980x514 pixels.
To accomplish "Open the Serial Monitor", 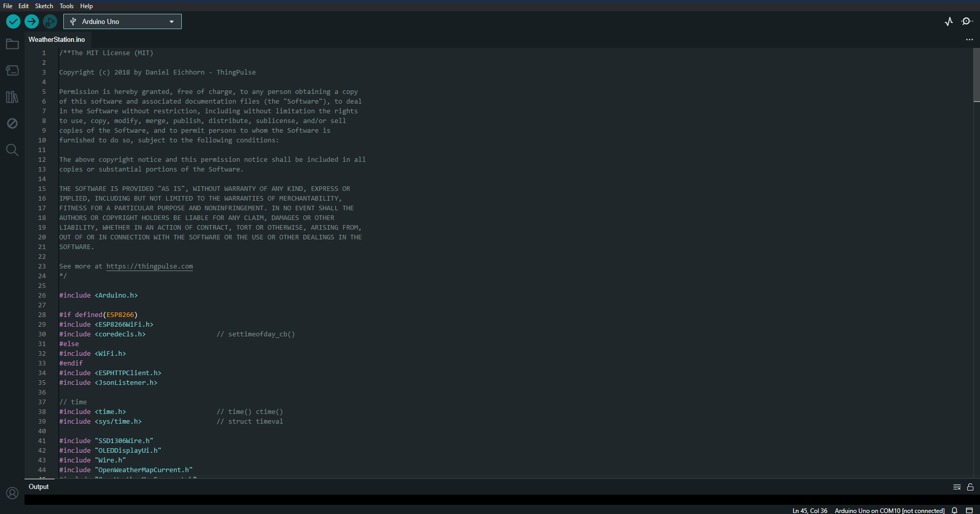I will pyautogui.click(x=967, y=21).
